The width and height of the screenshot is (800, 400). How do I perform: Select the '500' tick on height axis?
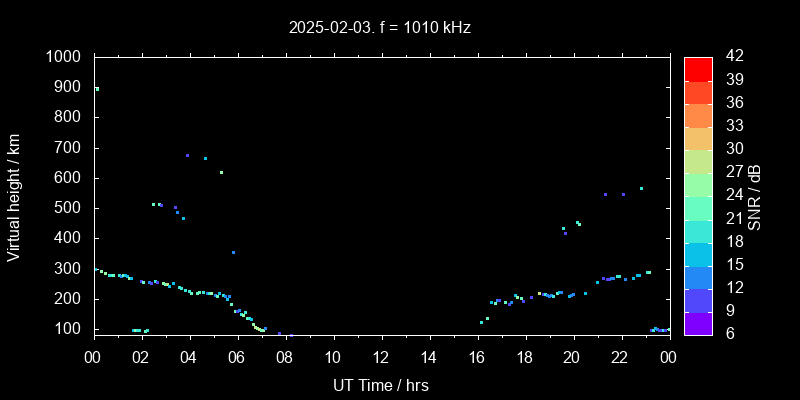coord(70,208)
